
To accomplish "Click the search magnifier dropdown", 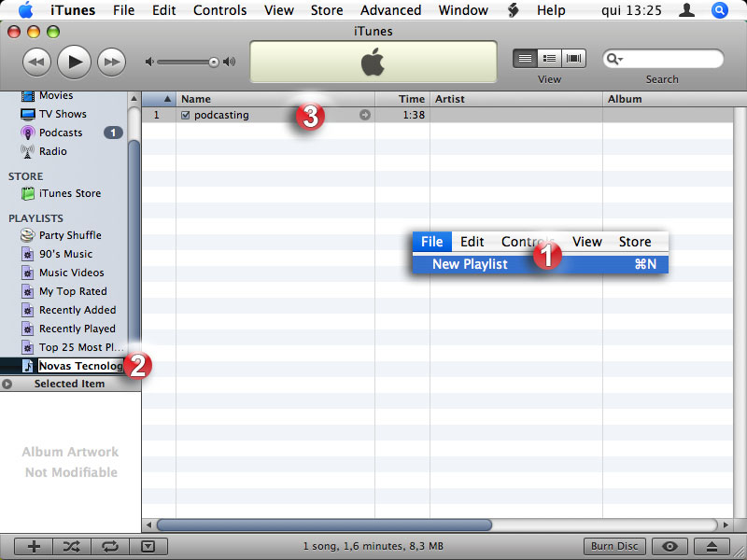I will click(614, 59).
